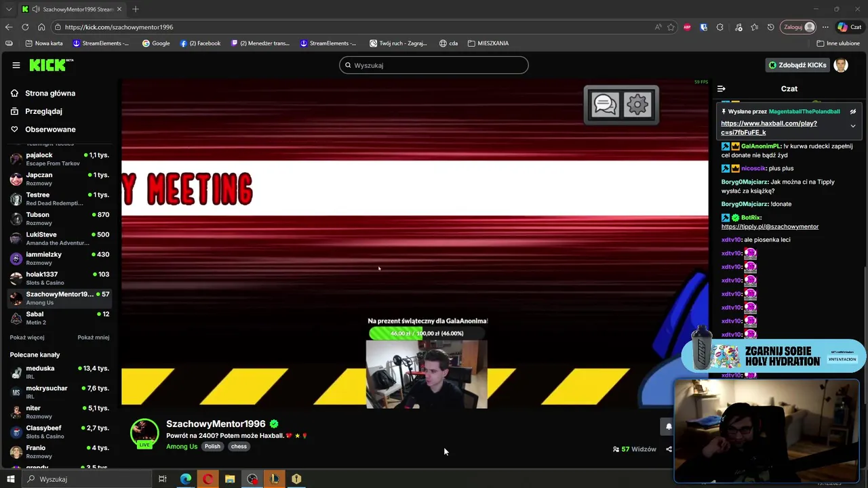Open the Kick hamburger menu
Viewport: 868px width, 488px height.
click(16, 65)
